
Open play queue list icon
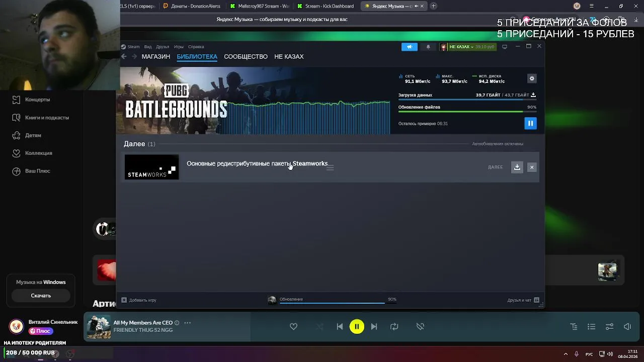(x=591, y=326)
